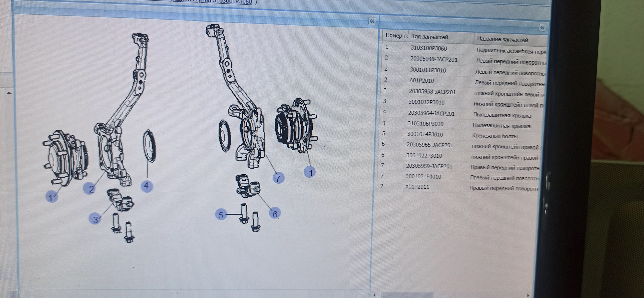Viewport: 644px width, 298px height.
Task: Click table horizontal scrollbar right arrow
Action: [528, 295]
